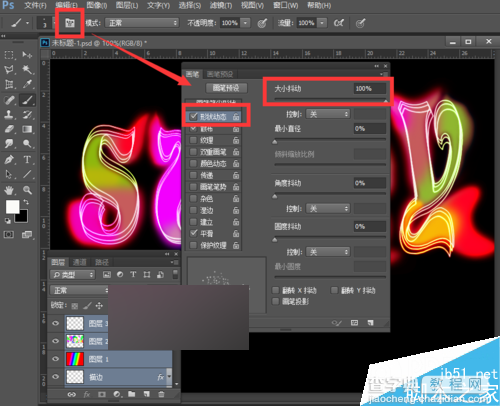Screen dimensions: 500x406
Task: Enable the 杂色 checkbox
Action: point(193,199)
